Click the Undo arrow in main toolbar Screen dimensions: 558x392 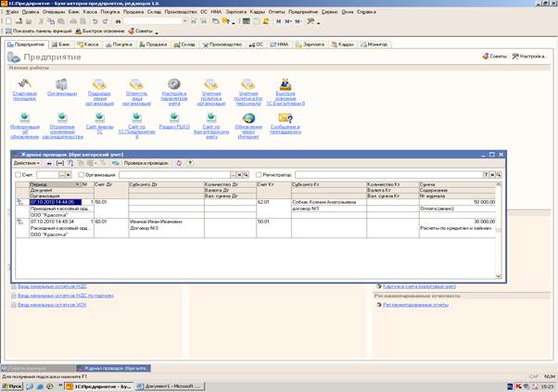click(x=95, y=21)
